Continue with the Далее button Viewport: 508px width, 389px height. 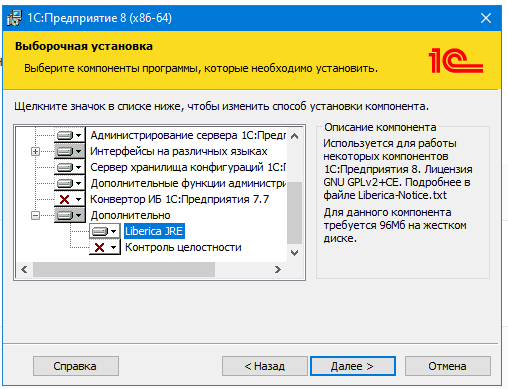click(x=353, y=366)
